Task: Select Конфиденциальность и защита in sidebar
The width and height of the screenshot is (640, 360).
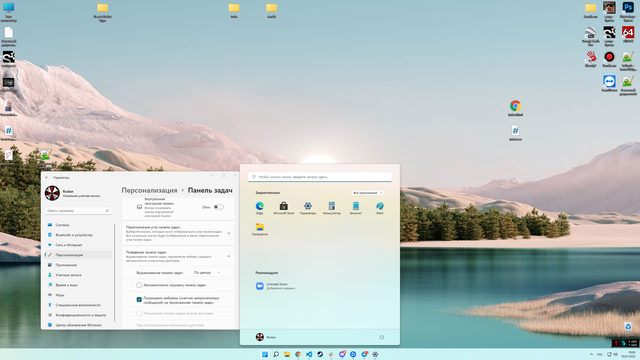Action: tap(78, 315)
